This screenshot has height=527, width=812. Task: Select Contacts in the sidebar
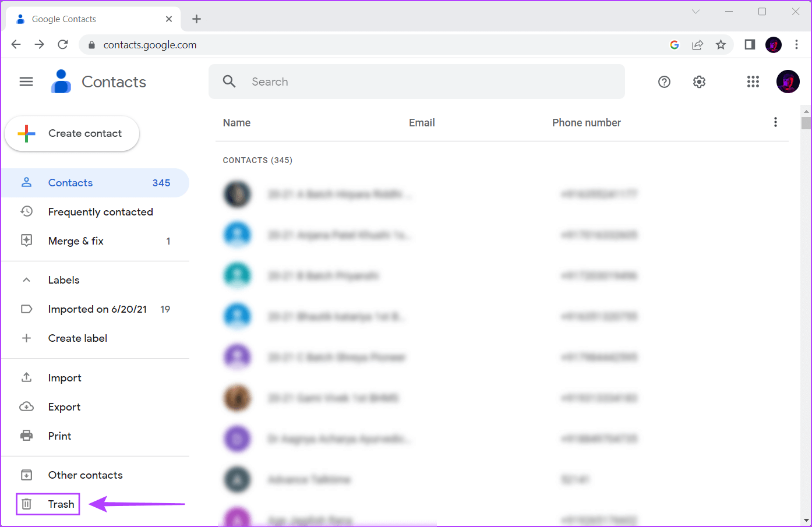[x=95, y=183]
